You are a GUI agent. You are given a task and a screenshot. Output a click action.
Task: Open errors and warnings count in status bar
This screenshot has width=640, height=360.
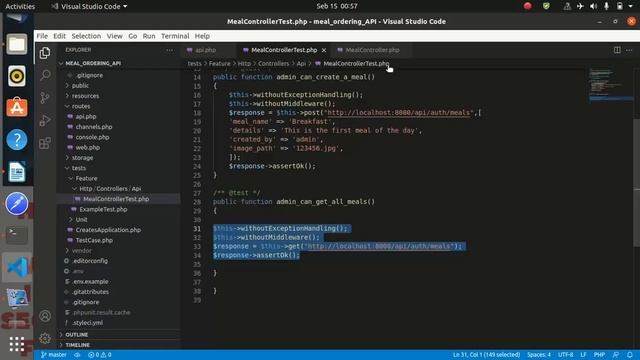[x=100, y=355]
